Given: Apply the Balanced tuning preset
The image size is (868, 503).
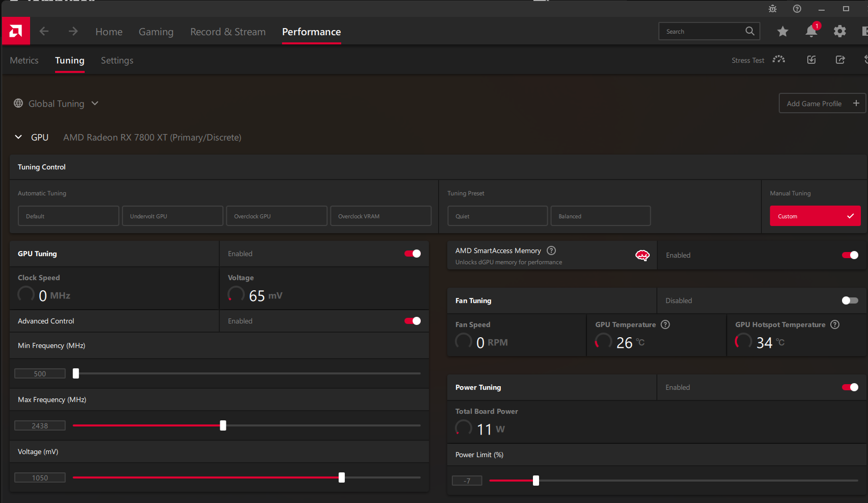Looking at the screenshot, I should [x=601, y=216].
